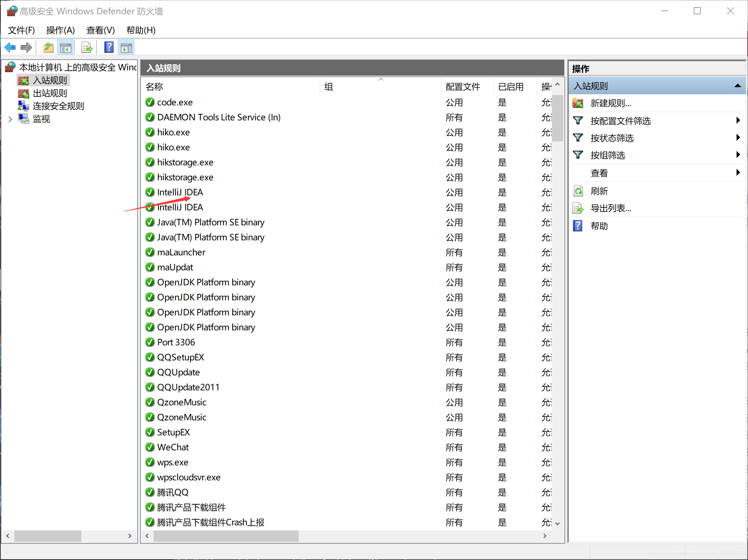The image size is (748, 560).
Task: Select the wps.exe rule
Action: point(173,462)
